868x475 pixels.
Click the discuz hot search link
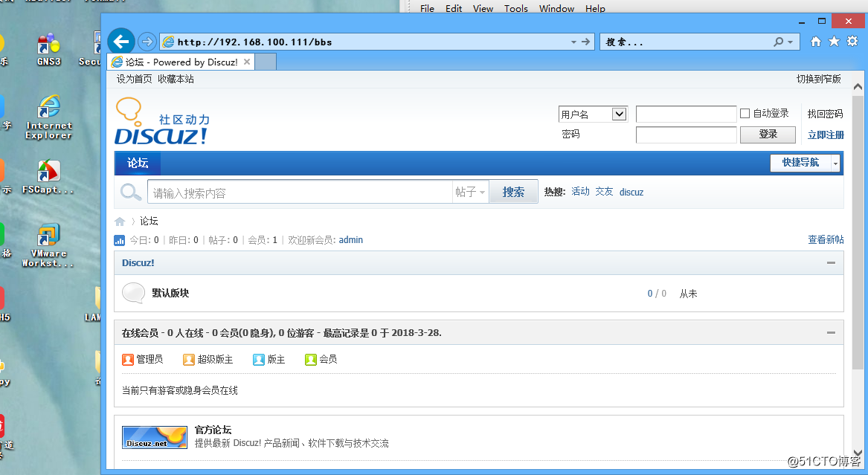pos(631,192)
